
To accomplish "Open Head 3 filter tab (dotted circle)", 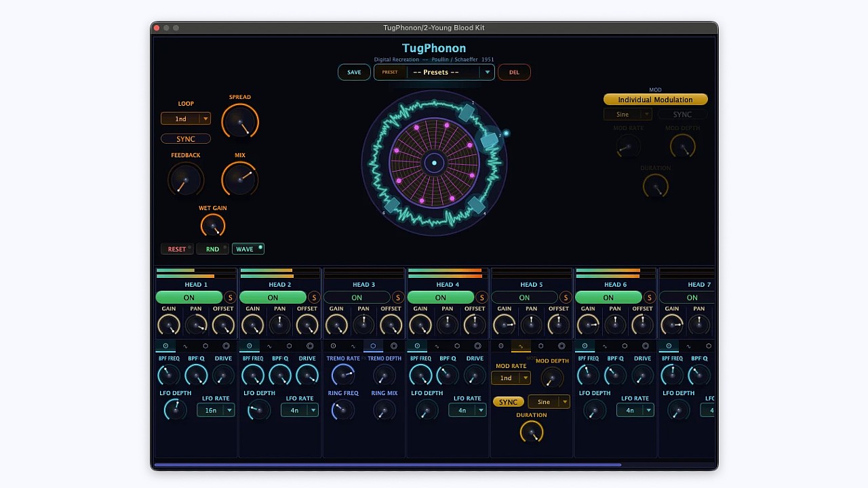I will (x=333, y=346).
